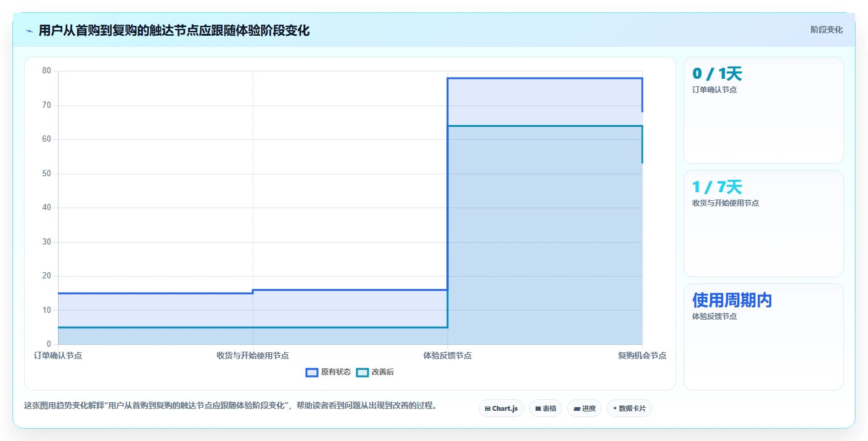Click the 复购机会节点 x-axis label
This screenshot has width=868, height=441.
pyautogui.click(x=642, y=356)
